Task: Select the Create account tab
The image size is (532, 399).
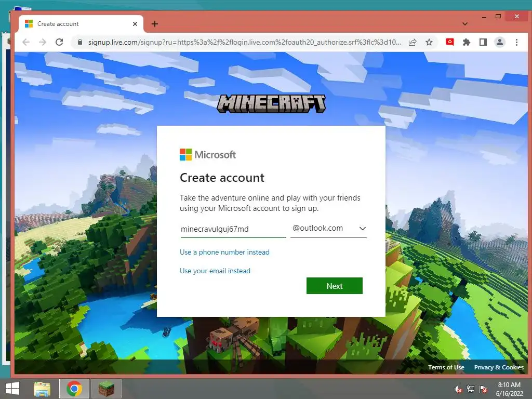Action: 81,24
